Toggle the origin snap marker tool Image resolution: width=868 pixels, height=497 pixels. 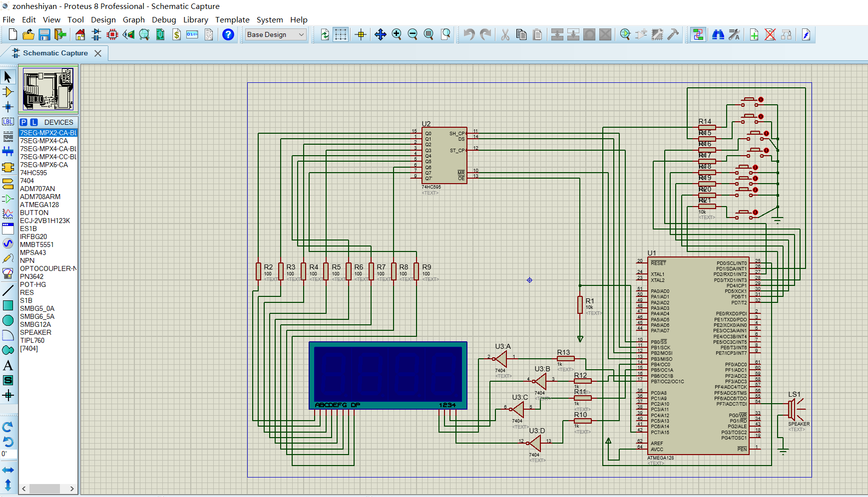click(360, 34)
